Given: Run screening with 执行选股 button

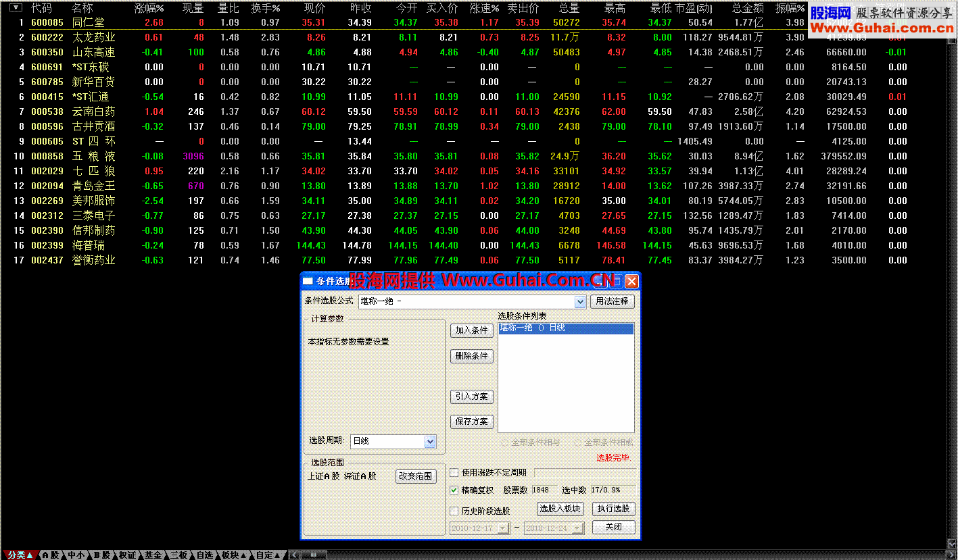Looking at the screenshot, I should tap(614, 509).
